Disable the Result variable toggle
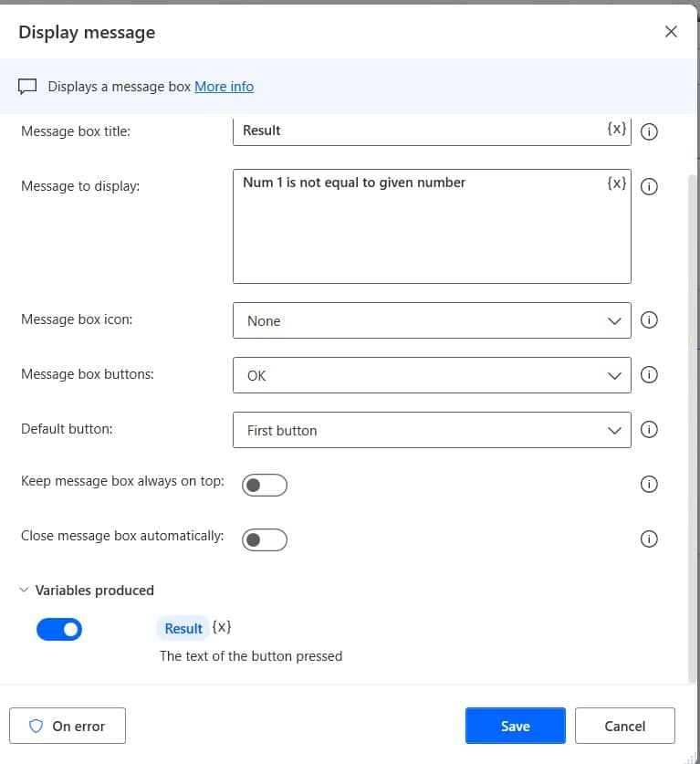 [x=59, y=629]
